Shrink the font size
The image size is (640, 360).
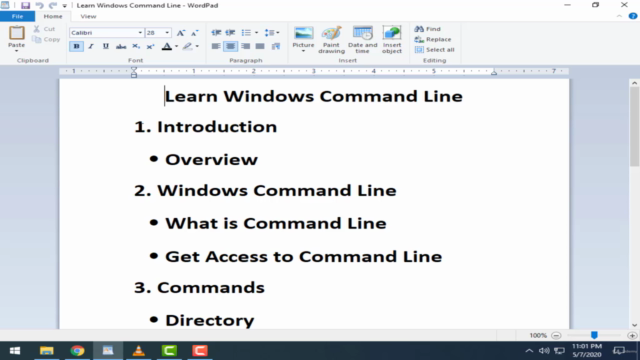195,33
